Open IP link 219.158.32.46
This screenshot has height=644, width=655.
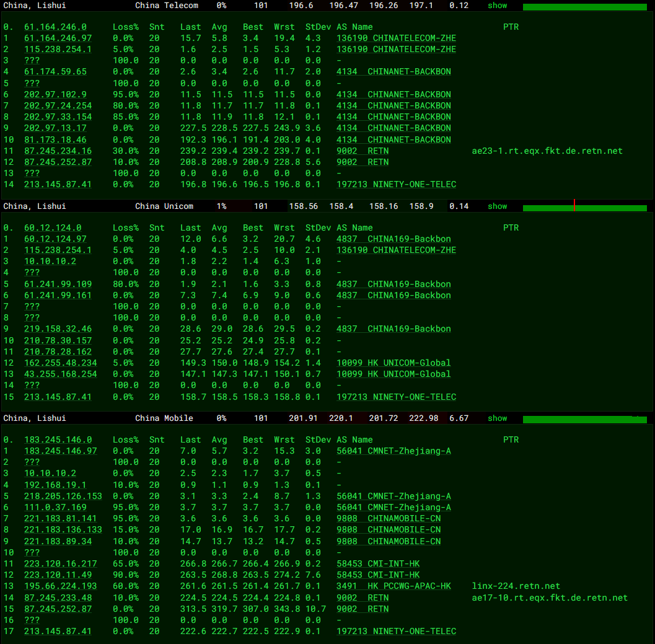[58, 329]
